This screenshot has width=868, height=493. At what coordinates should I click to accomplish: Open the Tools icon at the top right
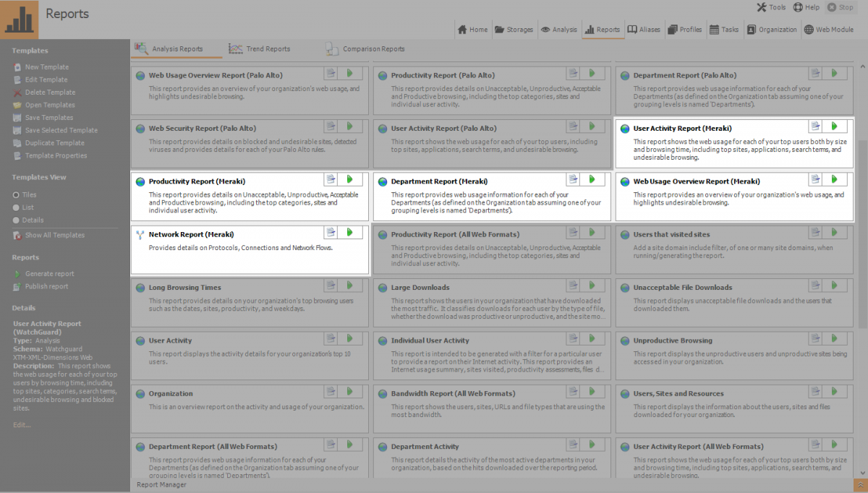[x=762, y=7]
